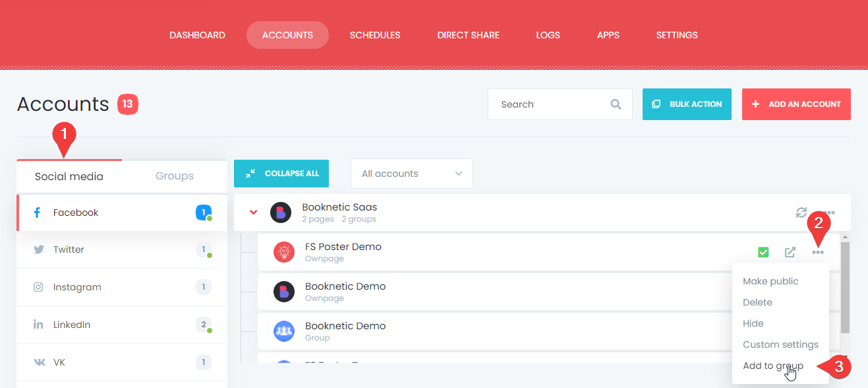The image size is (868, 388).
Task: Click the Facebook account count badge
Action: tap(204, 212)
